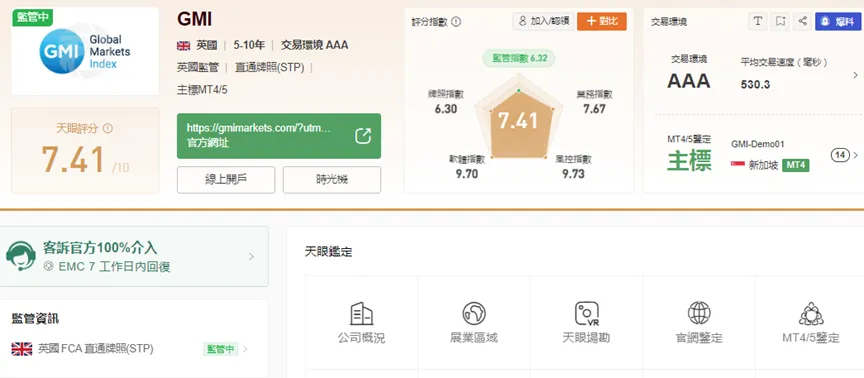Click the Singapore flag icon beside 新加坡
864x378 pixels.
(738, 165)
